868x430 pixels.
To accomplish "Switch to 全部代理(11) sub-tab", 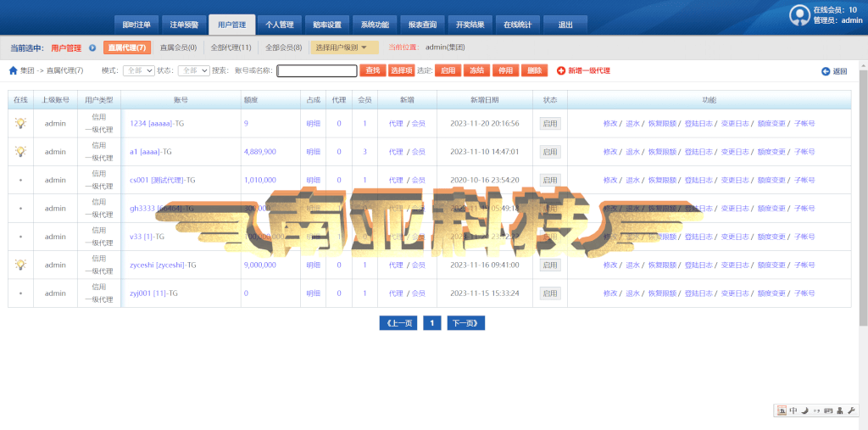I will (x=231, y=47).
